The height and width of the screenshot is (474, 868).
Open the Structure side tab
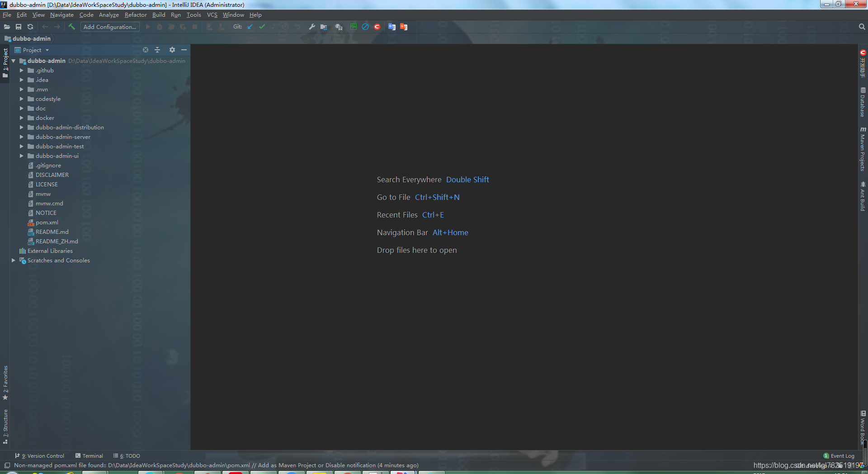(5, 427)
